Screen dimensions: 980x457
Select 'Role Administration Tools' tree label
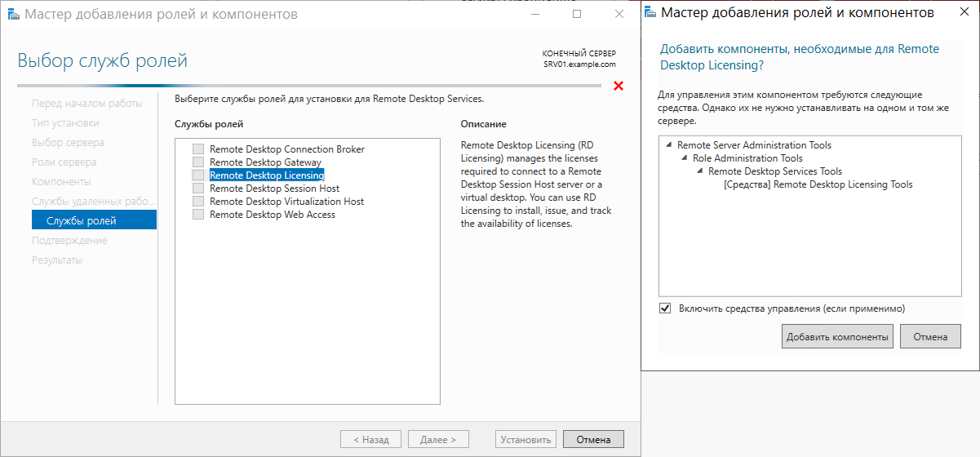point(747,158)
